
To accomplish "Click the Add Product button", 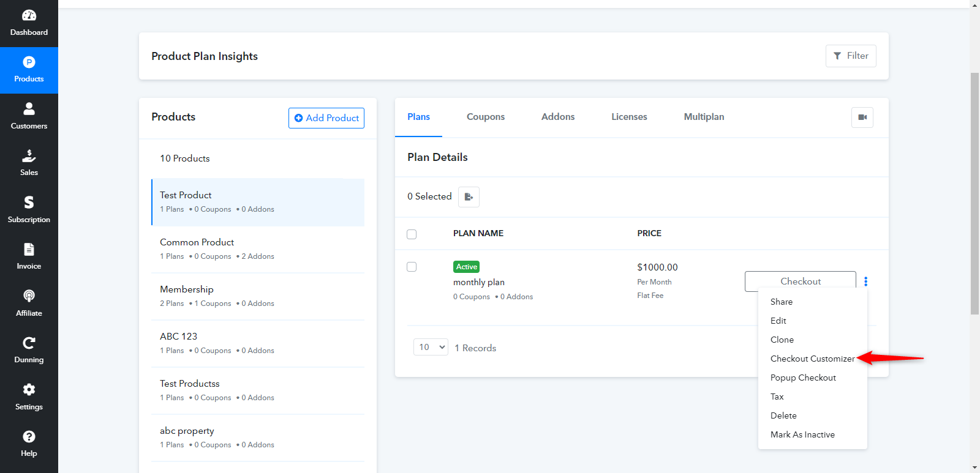I will (326, 118).
